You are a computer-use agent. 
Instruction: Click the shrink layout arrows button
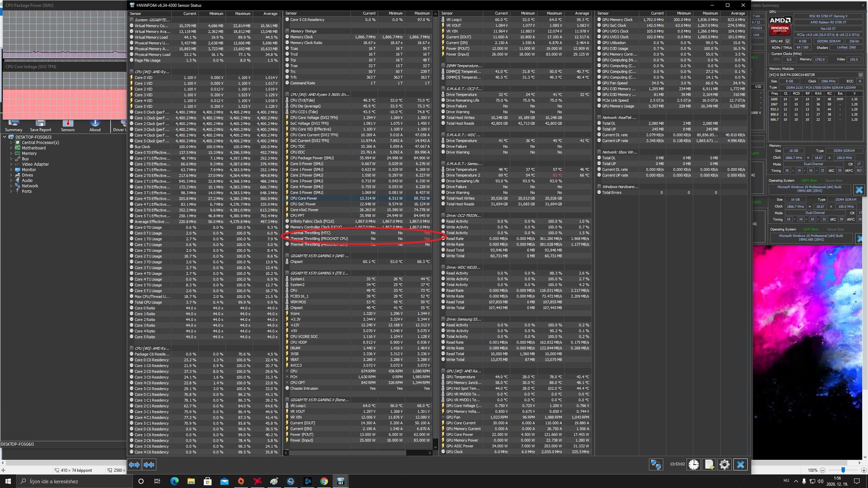(149, 465)
